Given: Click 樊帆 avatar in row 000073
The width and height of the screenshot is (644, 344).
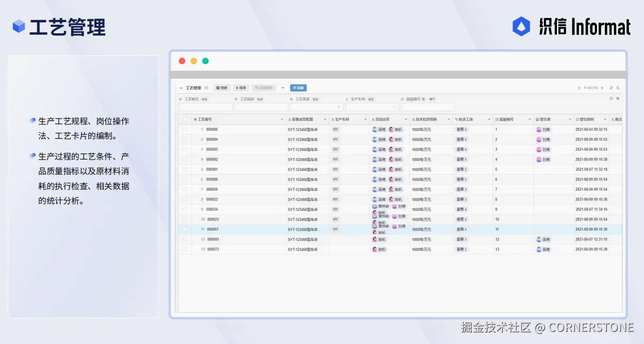Looking at the screenshot, I should pyautogui.click(x=375, y=249).
